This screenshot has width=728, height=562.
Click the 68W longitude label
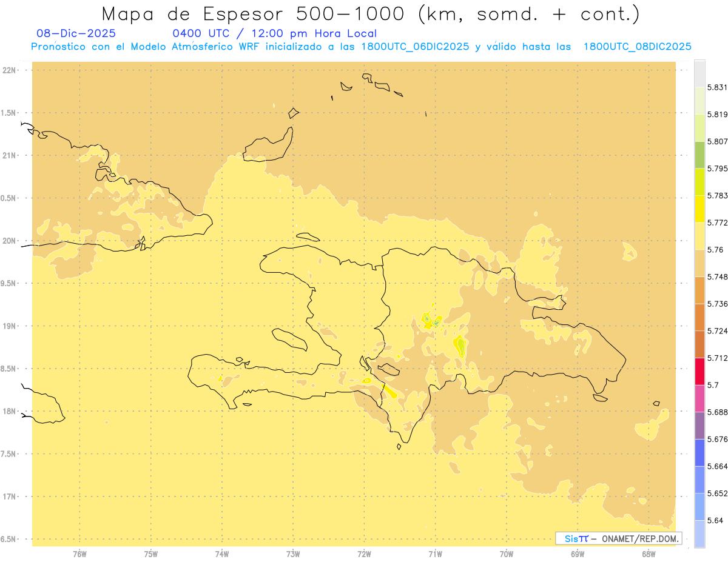point(649,554)
